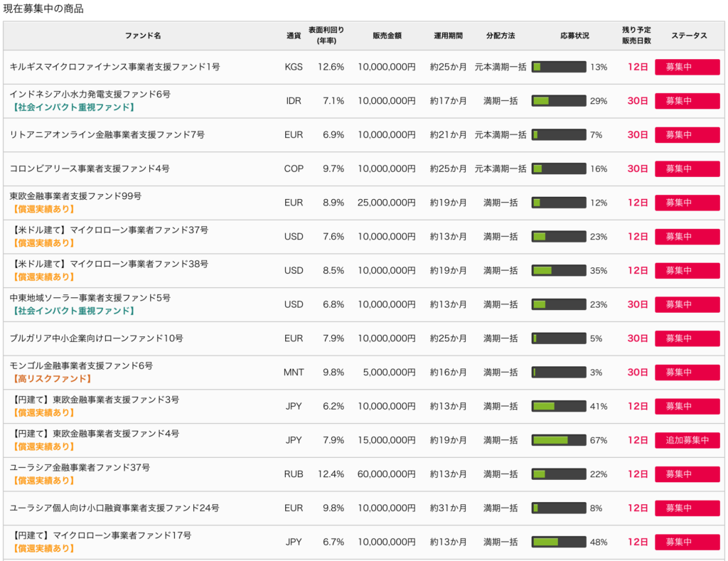
Task: Click the 現在募集中の商品 heading
Action: point(43,9)
